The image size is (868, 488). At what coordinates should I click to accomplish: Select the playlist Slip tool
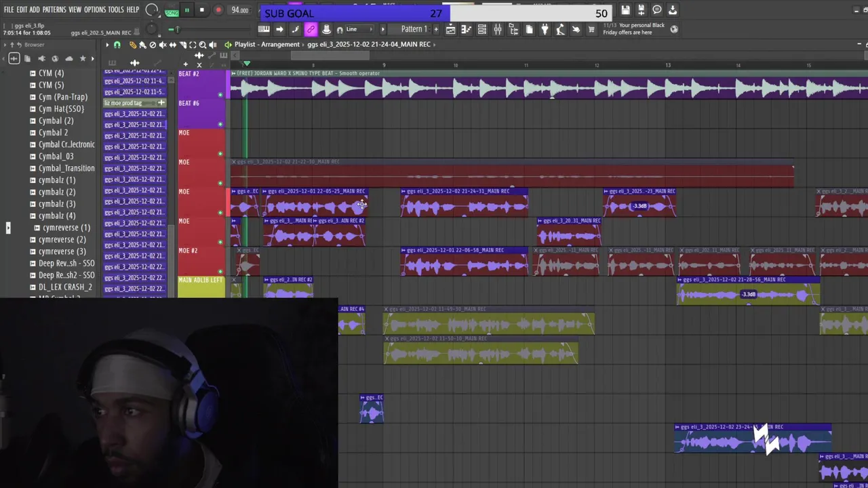click(173, 45)
